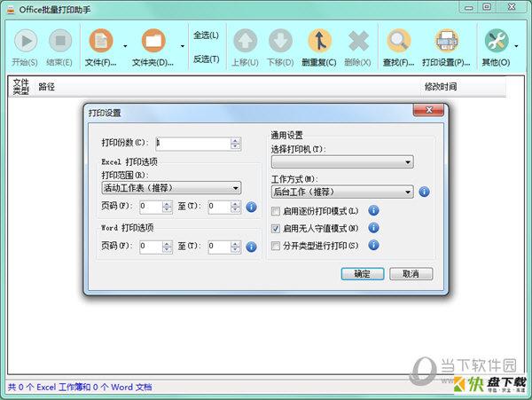Remove duplicates with 删重复(C) icon
Image resolution: width=532 pixels, height=400 pixels.
coord(319,41)
